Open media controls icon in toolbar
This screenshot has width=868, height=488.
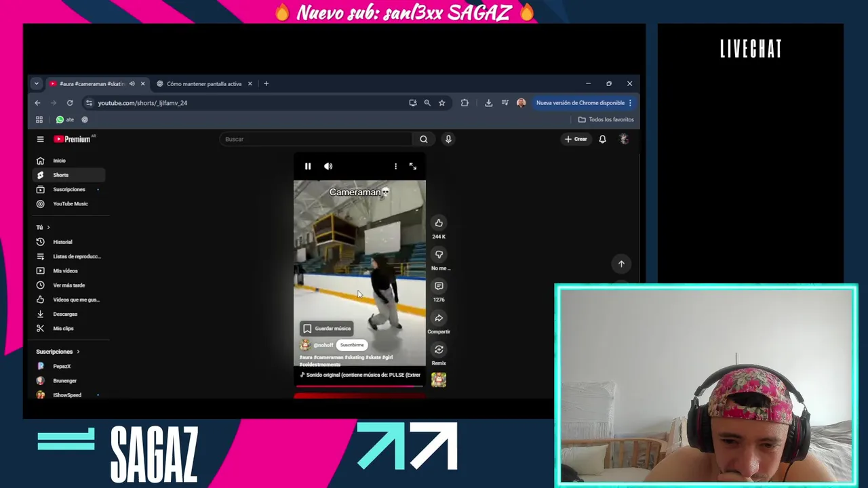click(505, 103)
